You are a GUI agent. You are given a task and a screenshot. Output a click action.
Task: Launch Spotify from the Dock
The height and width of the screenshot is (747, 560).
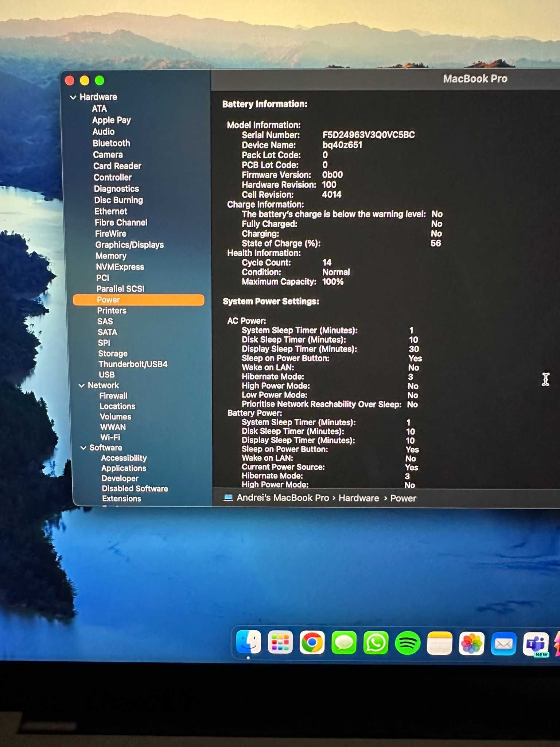pos(408,642)
